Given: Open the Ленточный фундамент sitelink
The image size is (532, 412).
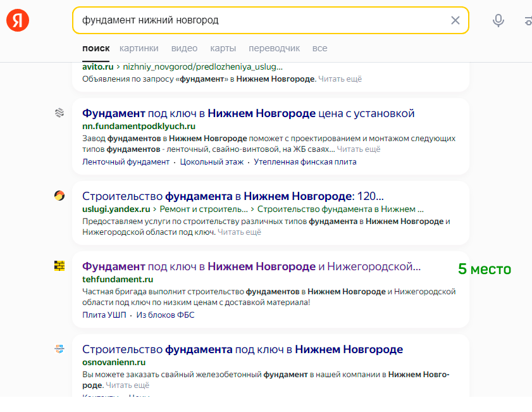Looking at the screenshot, I should click(126, 162).
